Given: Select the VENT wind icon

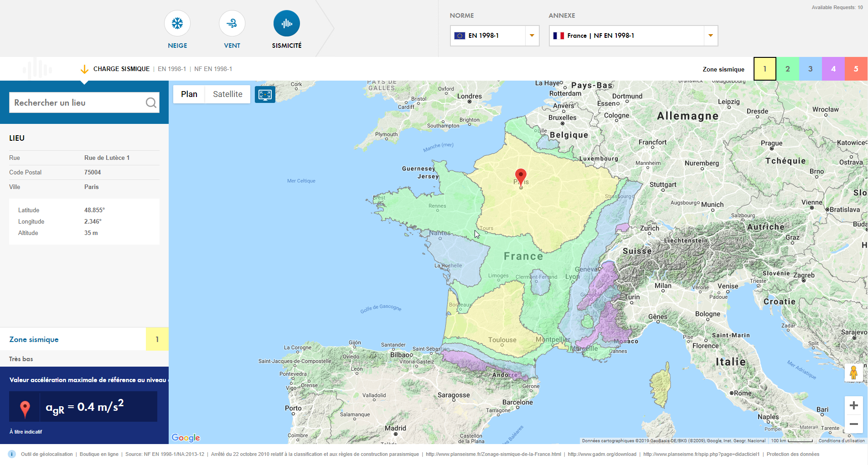Looking at the screenshot, I should pos(232,23).
